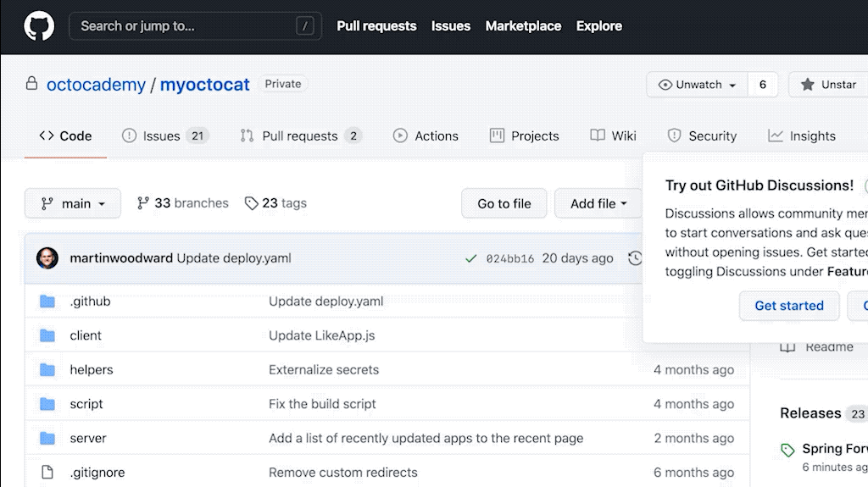This screenshot has width=868, height=487.
Task: Click the helpers folder icon
Action: pos(47,369)
